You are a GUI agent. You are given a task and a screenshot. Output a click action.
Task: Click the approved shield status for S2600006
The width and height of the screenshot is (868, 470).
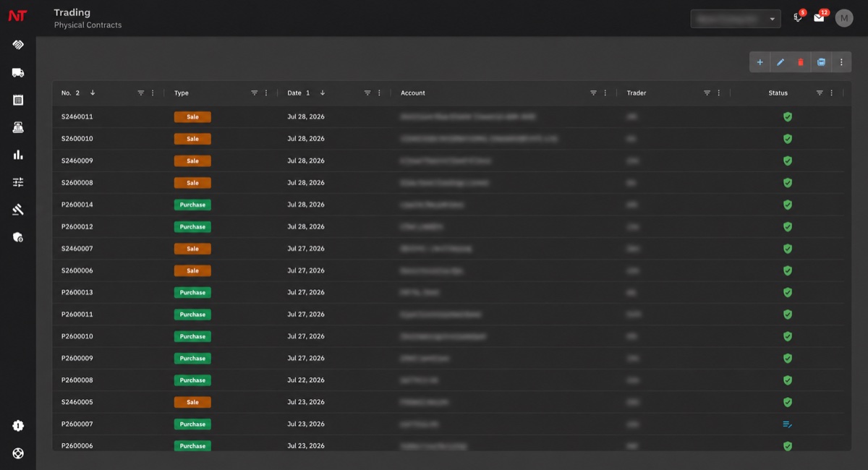788,270
